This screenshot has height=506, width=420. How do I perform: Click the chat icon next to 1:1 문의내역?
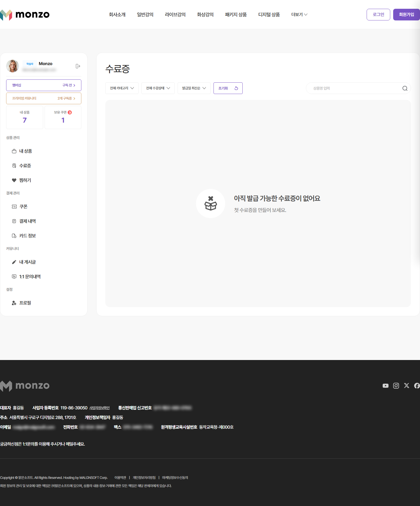pyautogui.click(x=14, y=277)
